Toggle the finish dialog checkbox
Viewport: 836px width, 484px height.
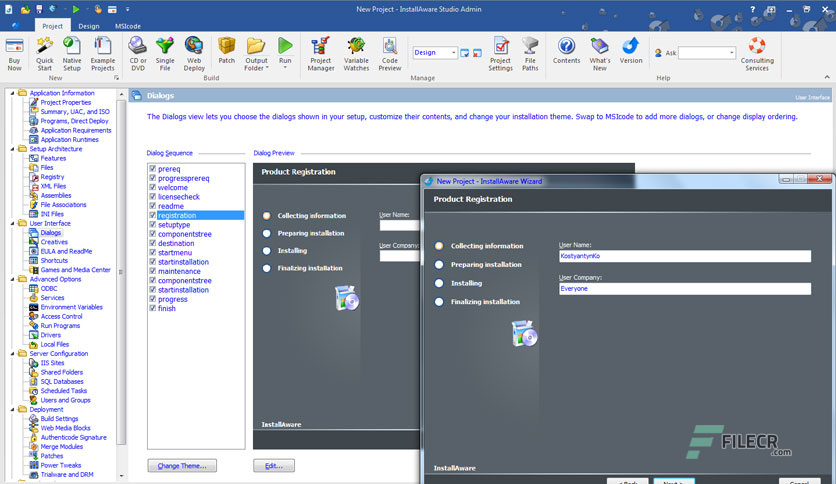(x=152, y=308)
